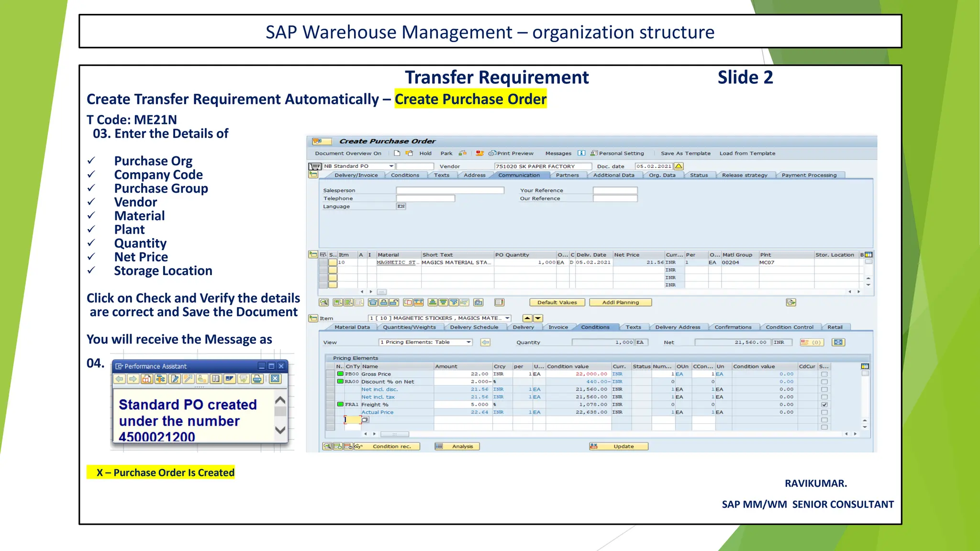Click the Analysis button
Screen dimensions: 980x551
point(457,446)
